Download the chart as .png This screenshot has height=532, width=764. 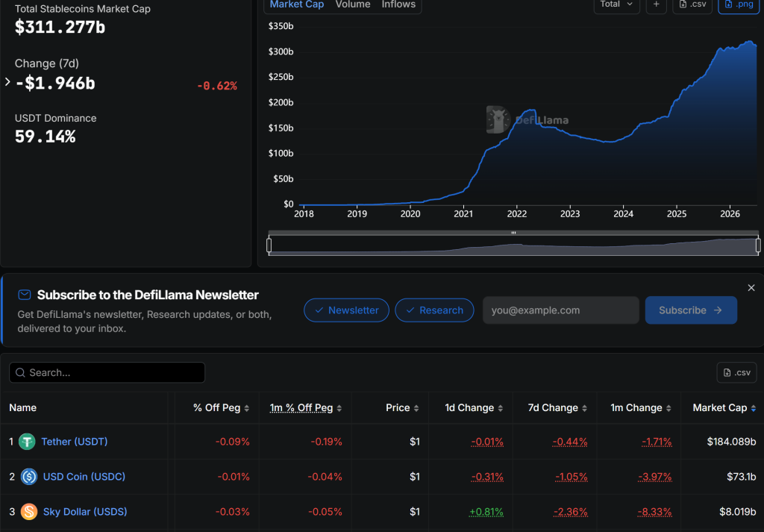click(x=739, y=4)
